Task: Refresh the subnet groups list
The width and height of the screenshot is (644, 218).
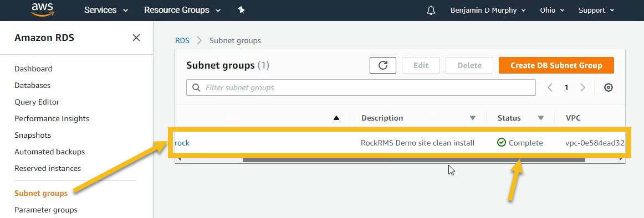Action: pos(383,65)
